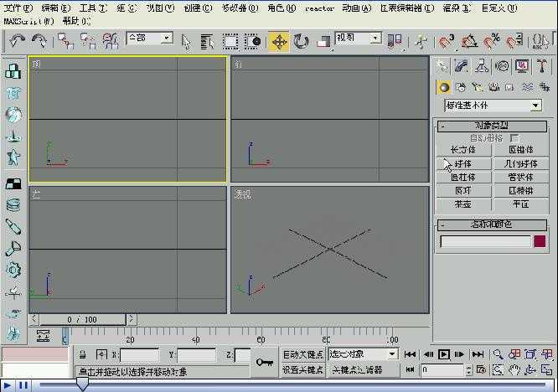Toggle the Window/Crossing selection button
Image resolution: width=558 pixels, height=392 pixels.
[253, 42]
